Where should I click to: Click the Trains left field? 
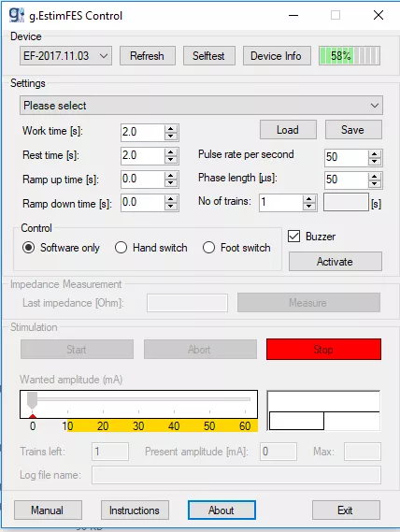click(x=110, y=452)
